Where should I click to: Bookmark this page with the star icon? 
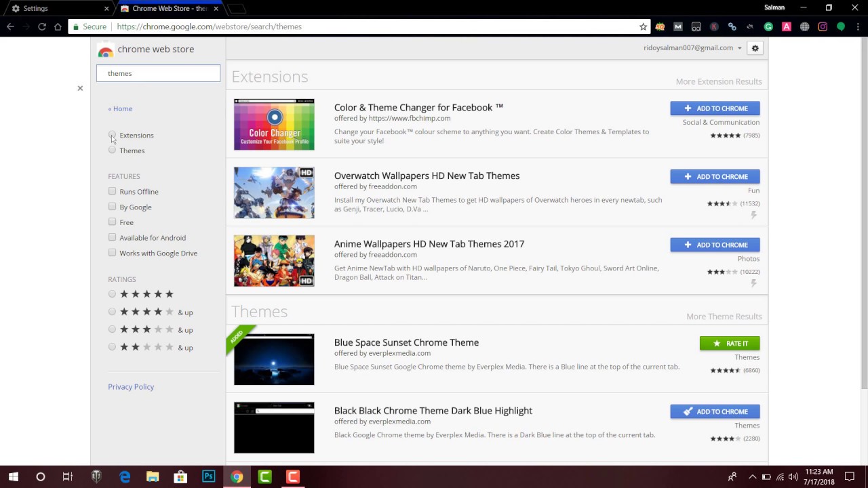click(643, 26)
